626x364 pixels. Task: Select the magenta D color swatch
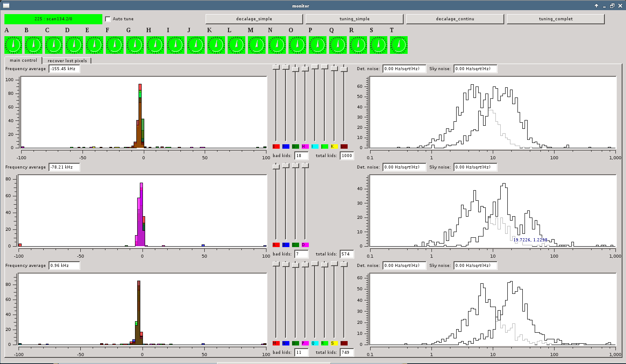click(x=305, y=245)
